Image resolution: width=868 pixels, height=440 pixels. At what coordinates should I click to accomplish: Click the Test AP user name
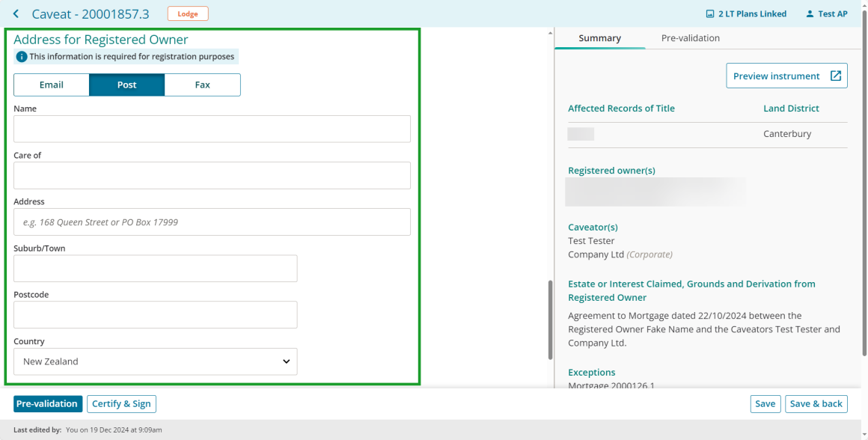click(833, 13)
